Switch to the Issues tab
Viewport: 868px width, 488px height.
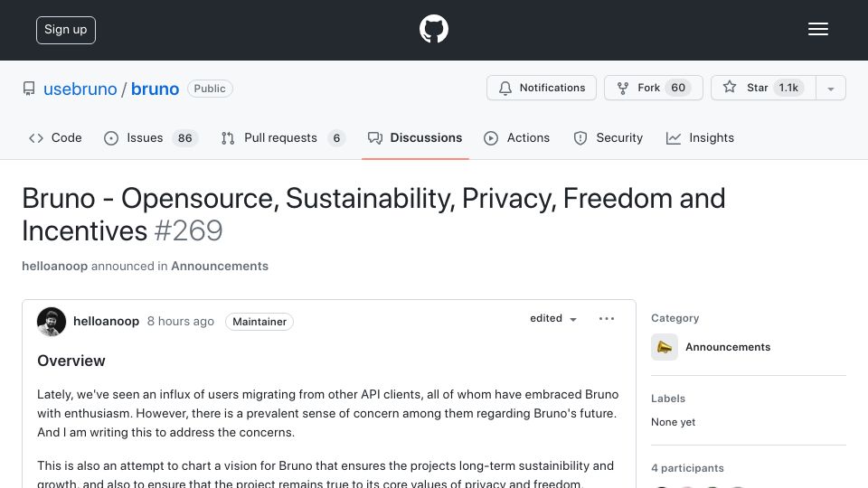[x=151, y=137]
